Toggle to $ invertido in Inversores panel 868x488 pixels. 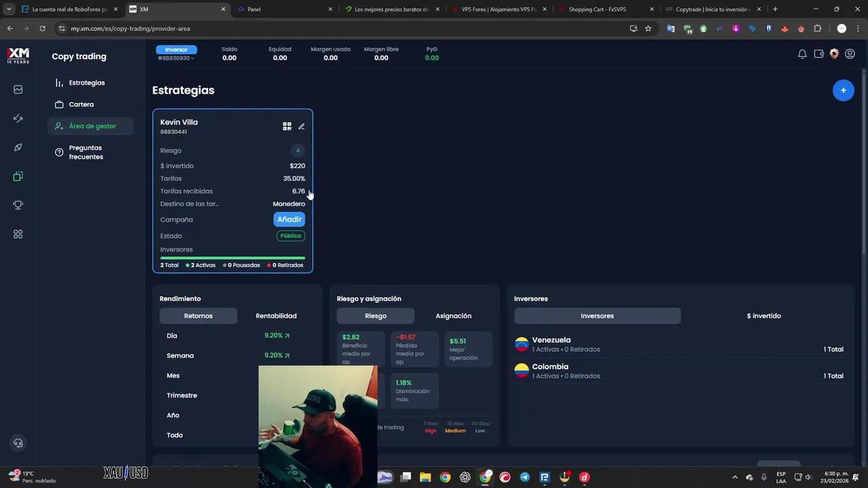click(x=764, y=316)
